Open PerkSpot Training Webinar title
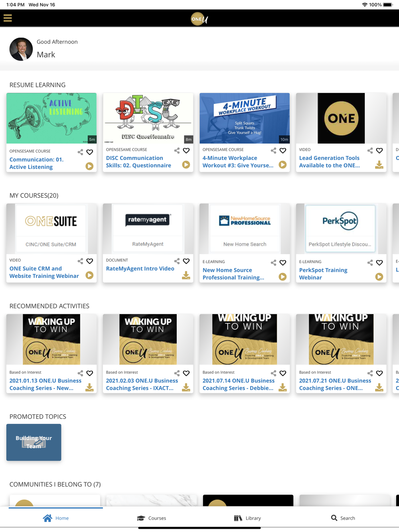This screenshot has height=532, width=399. 323,274
